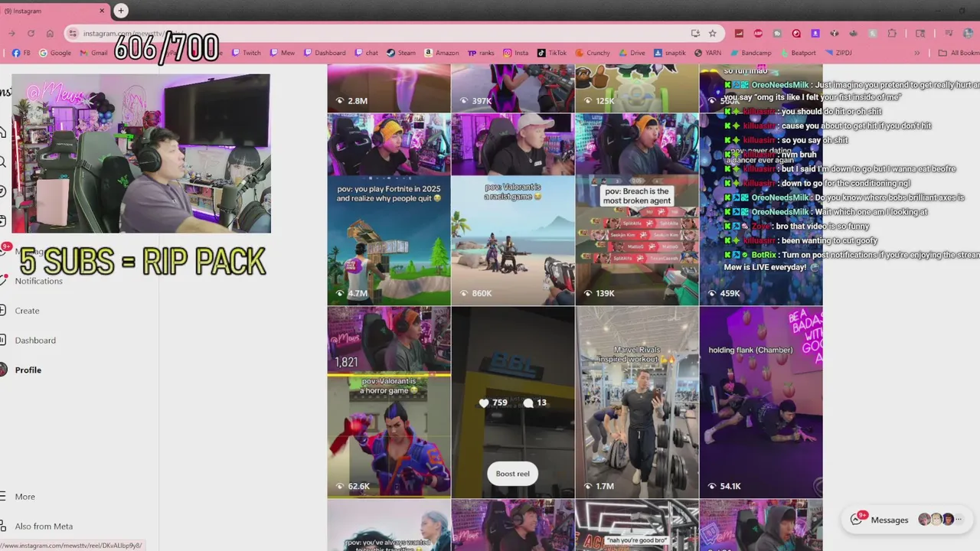Open the Marvel Rivals inspired workout reel
980x551 pixels.
click(x=637, y=403)
